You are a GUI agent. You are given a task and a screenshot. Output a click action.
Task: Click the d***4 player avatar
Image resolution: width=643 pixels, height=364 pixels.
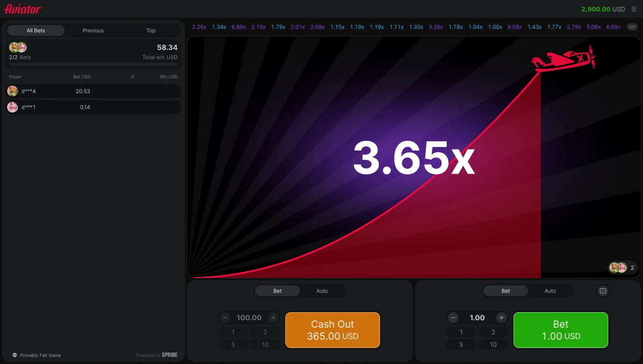13,91
